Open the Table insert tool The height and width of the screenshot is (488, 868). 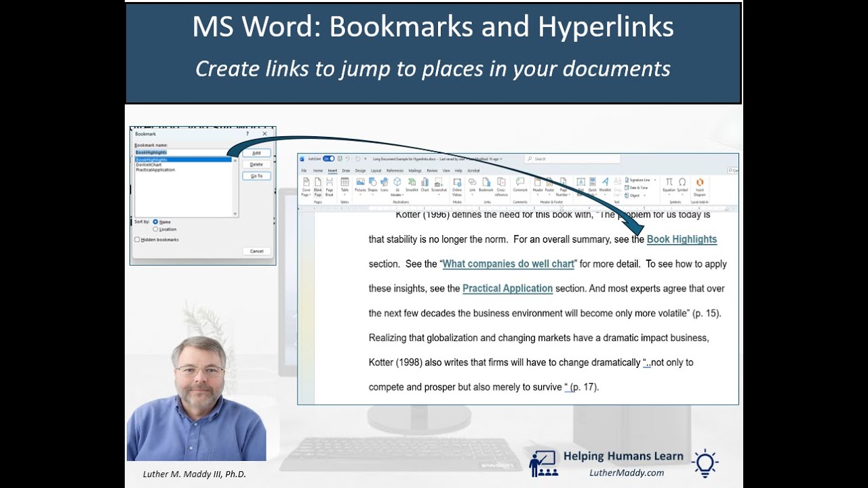point(344,186)
